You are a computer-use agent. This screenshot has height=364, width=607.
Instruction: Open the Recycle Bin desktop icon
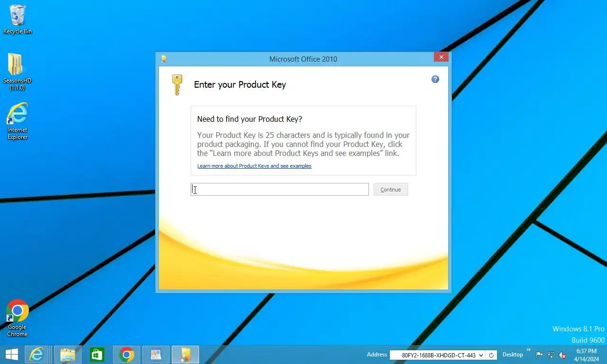click(x=18, y=19)
